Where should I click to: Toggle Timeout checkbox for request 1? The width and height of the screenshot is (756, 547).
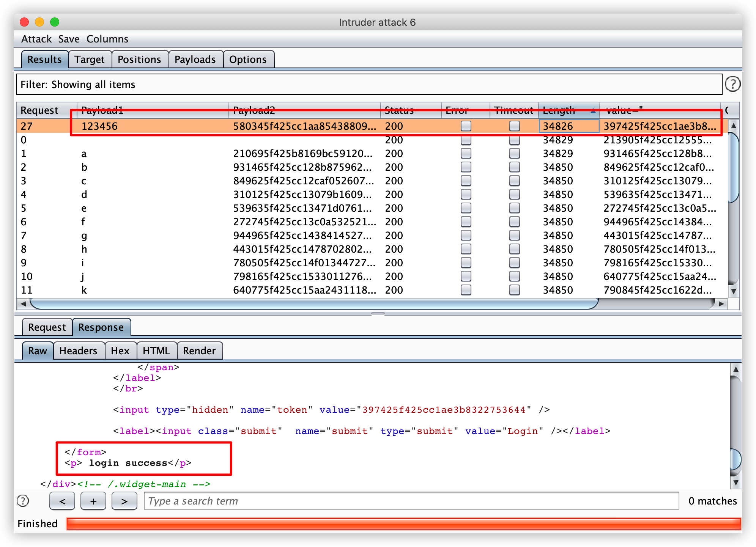pos(514,154)
